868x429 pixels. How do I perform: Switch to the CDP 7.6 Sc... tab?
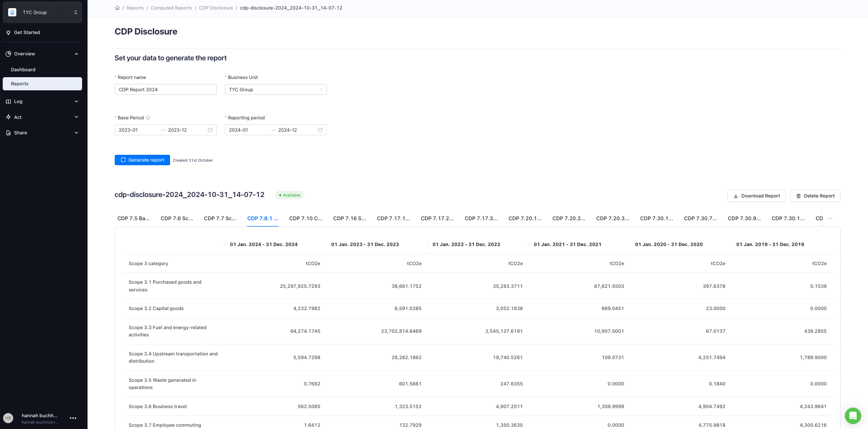pos(177,218)
